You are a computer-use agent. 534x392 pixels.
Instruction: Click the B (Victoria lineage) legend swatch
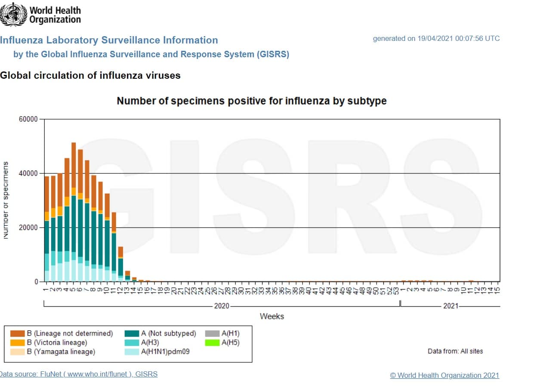[x=18, y=343]
